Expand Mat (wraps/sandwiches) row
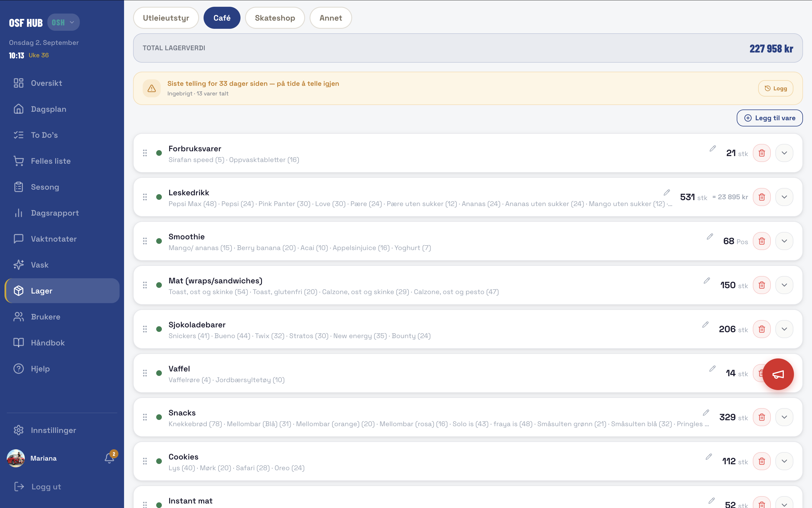Image resolution: width=812 pixels, height=508 pixels. [x=784, y=285]
